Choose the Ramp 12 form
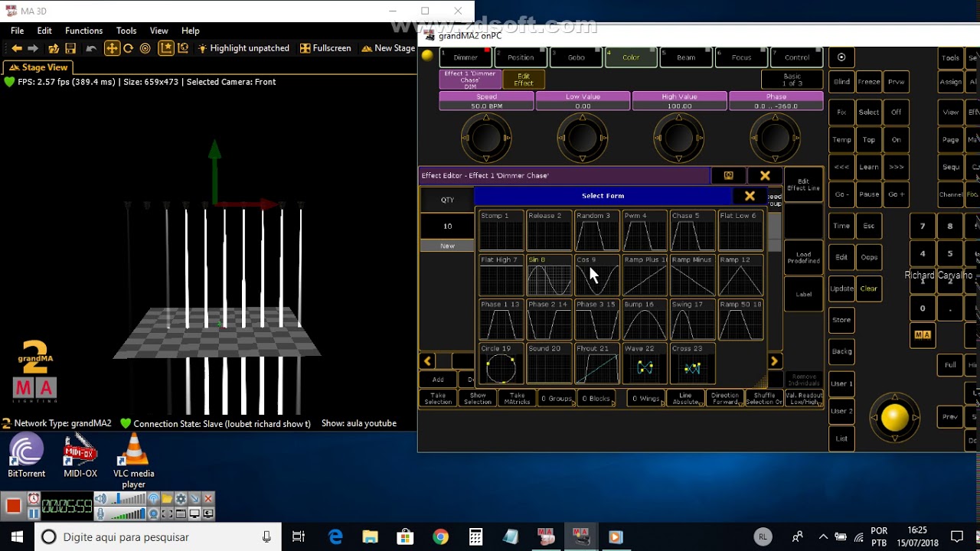980x551 pixels. tap(740, 275)
